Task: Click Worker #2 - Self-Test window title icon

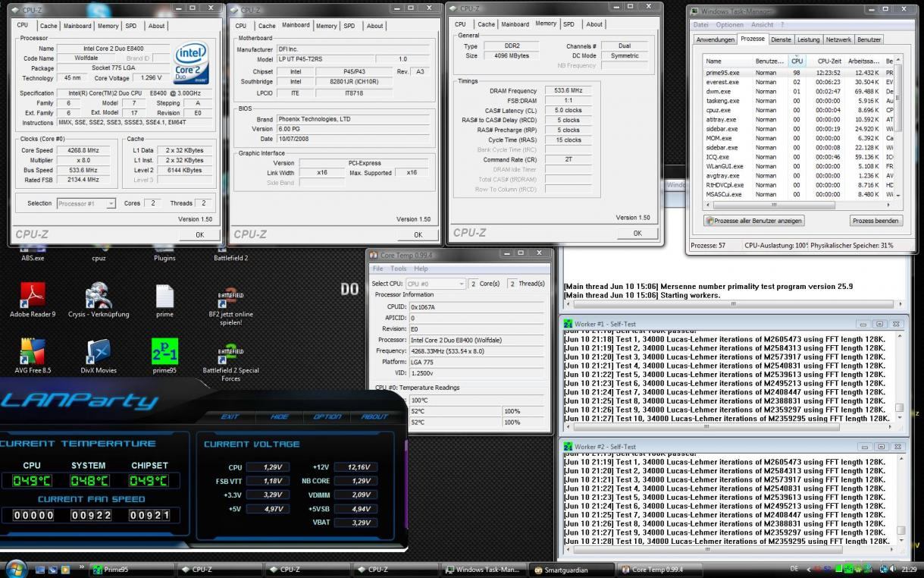Action: (568, 447)
